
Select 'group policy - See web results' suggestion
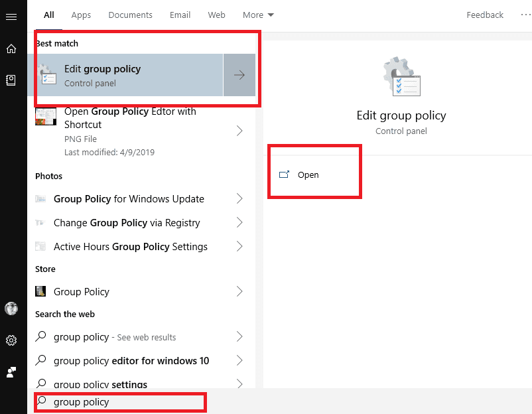pyautogui.click(x=141, y=336)
